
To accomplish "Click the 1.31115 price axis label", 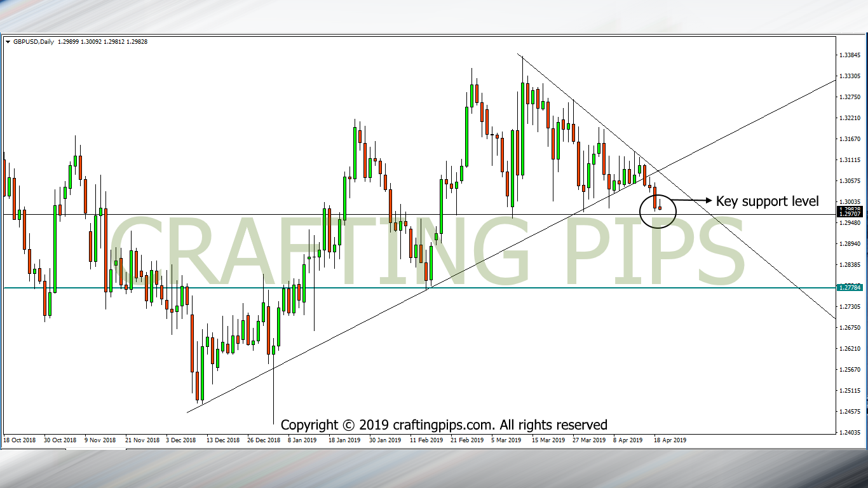I will (850, 160).
